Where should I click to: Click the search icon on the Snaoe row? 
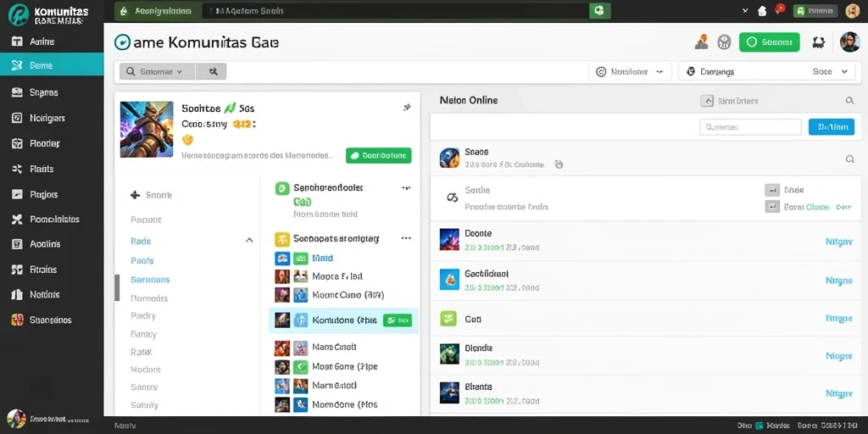click(x=849, y=159)
